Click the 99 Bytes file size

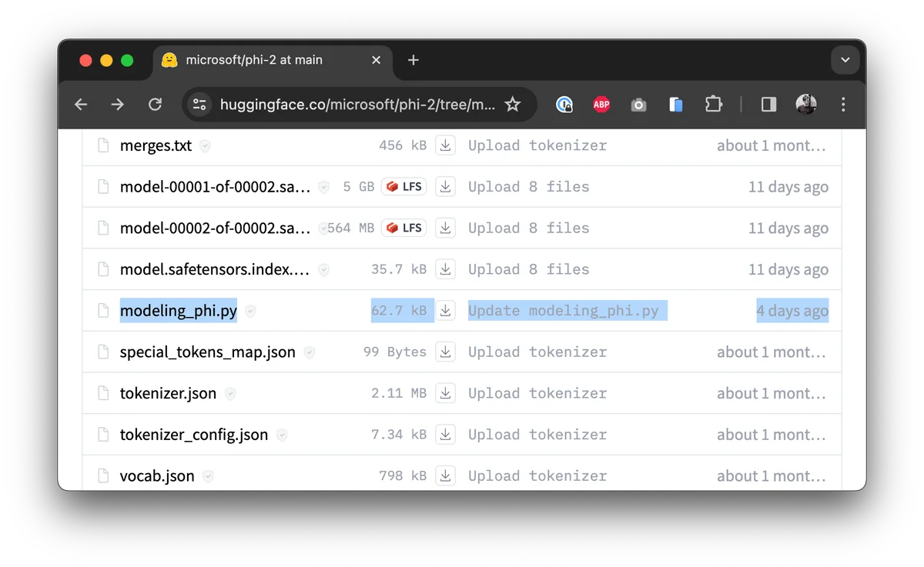395,352
